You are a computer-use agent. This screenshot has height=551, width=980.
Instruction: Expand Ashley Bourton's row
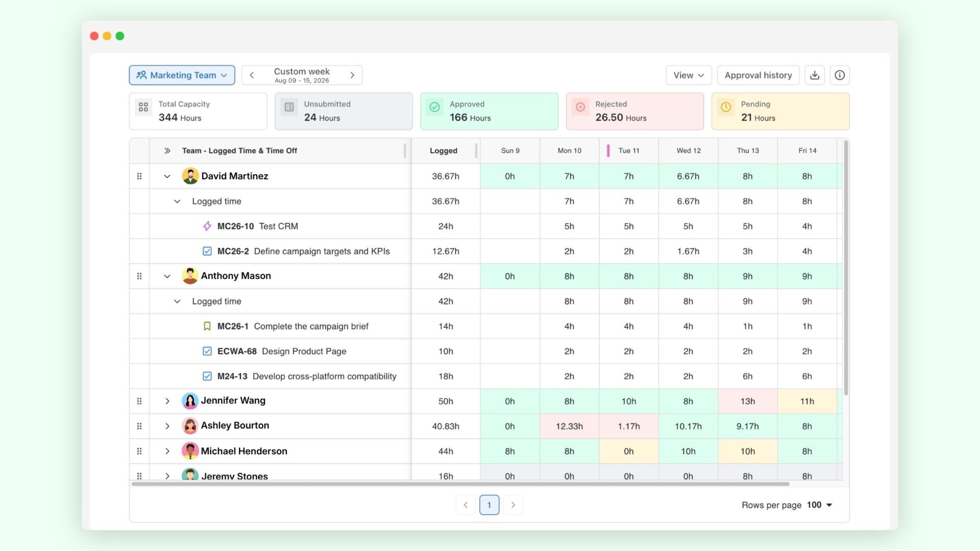pyautogui.click(x=167, y=426)
